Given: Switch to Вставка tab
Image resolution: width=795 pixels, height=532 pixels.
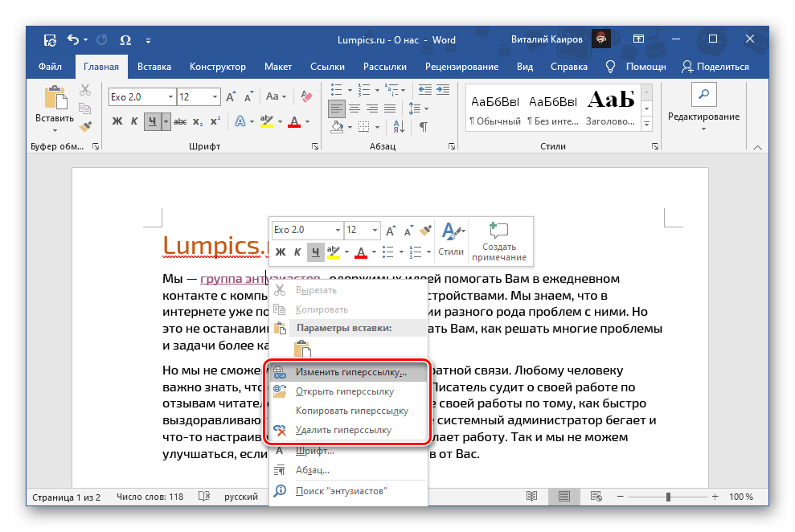Looking at the screenshot, I should pyautogui.click(x=154, y=67).
